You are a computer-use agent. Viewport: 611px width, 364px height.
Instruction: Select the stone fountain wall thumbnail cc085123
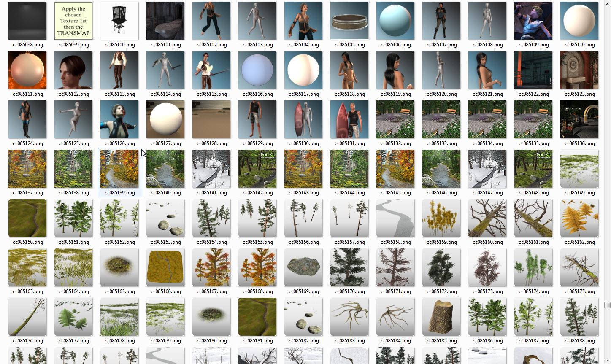579,70
